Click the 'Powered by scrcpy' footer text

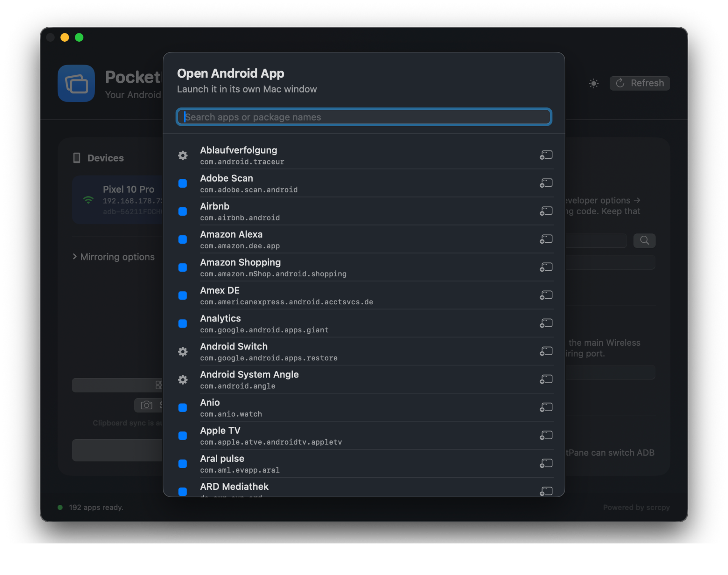(636, 508)
